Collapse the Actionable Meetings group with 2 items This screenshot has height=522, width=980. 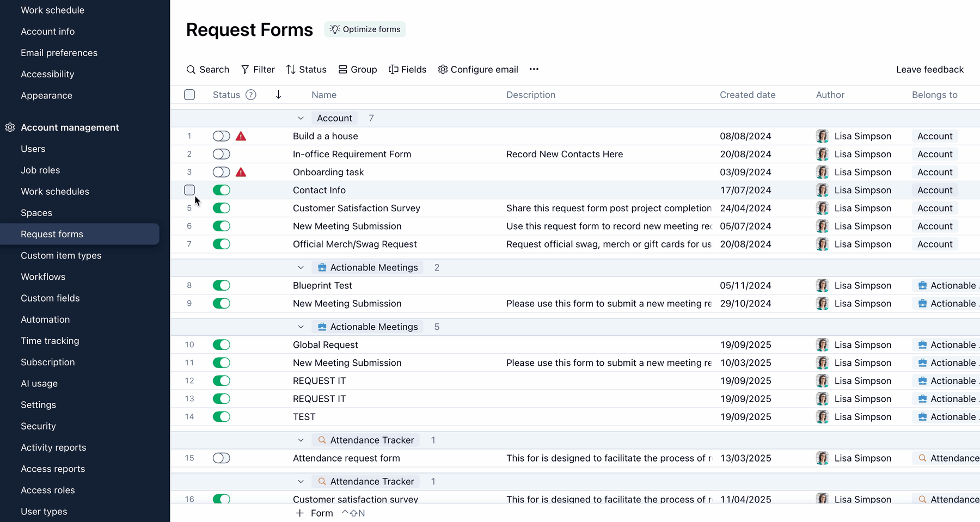tap(301, 267)
